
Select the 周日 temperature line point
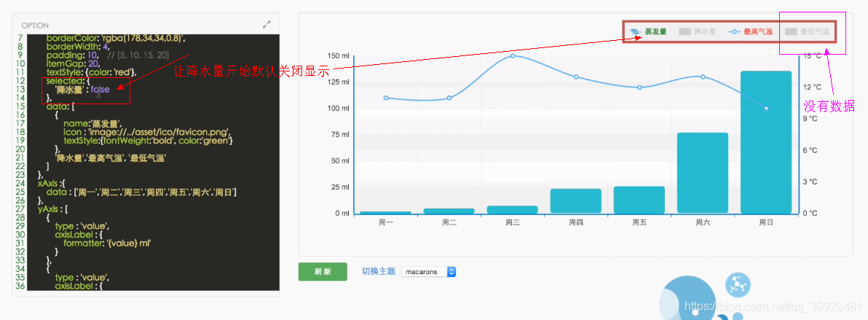pos(766,108)
